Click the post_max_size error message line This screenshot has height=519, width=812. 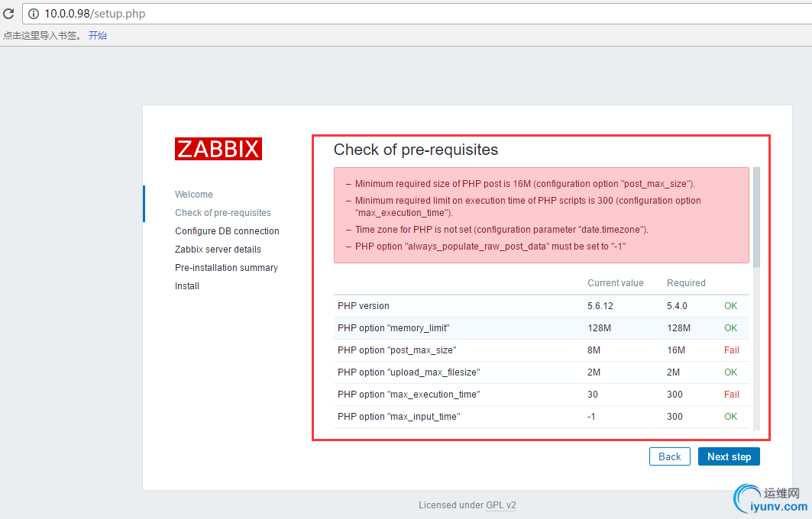pos(525,184)
